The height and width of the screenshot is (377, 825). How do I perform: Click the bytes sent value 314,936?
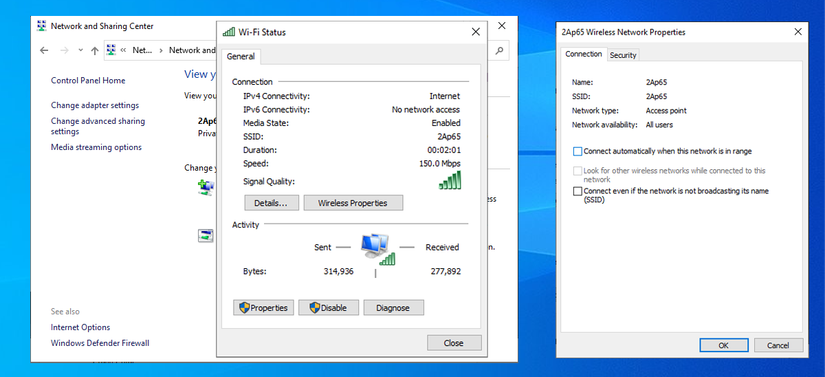[x=338, y=271]
